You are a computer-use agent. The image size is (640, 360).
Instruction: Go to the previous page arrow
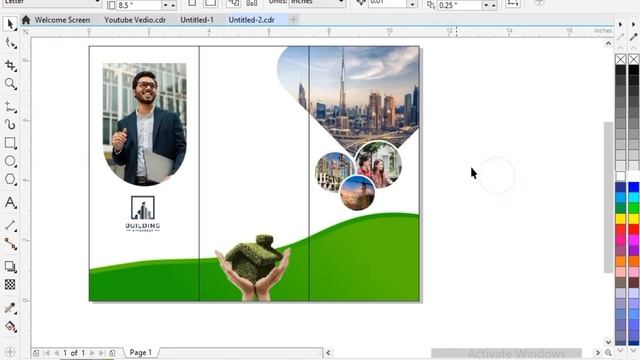pyautogui.click(x=56, y=353)
